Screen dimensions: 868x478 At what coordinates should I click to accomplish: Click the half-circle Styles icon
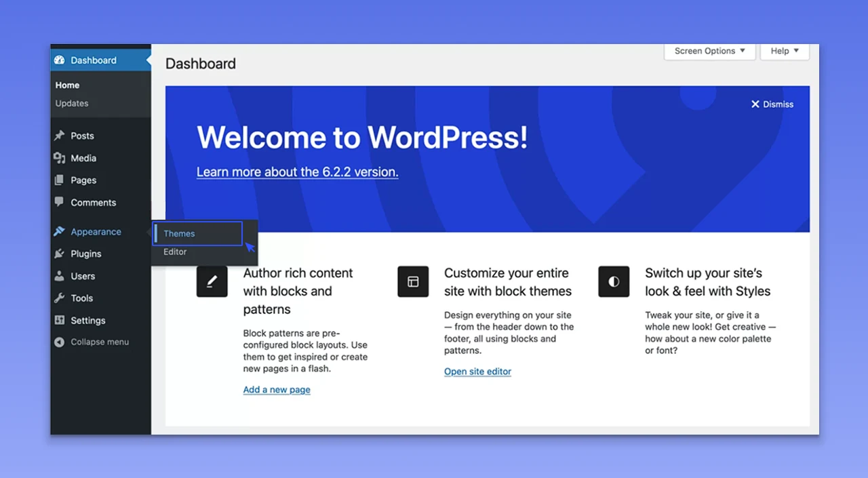coord(614,281)
